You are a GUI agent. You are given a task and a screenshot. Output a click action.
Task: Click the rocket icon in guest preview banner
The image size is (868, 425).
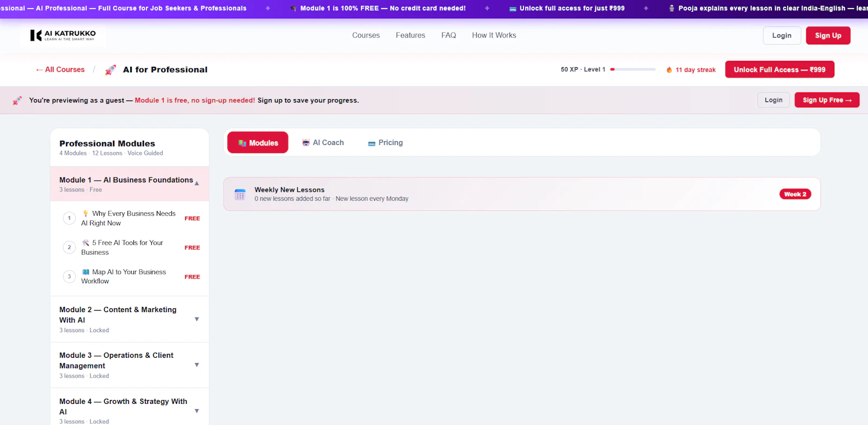(17, 100)
